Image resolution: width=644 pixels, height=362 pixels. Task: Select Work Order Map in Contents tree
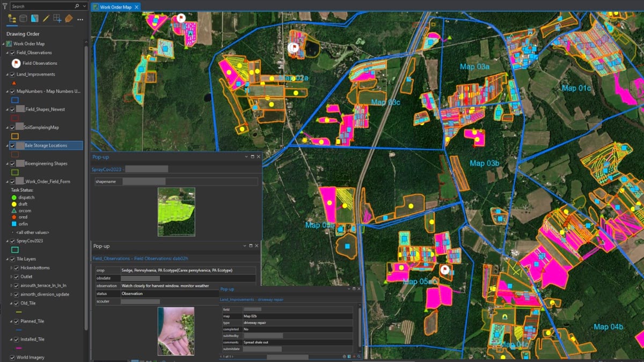pyautogui.click(x=29, y=43)
